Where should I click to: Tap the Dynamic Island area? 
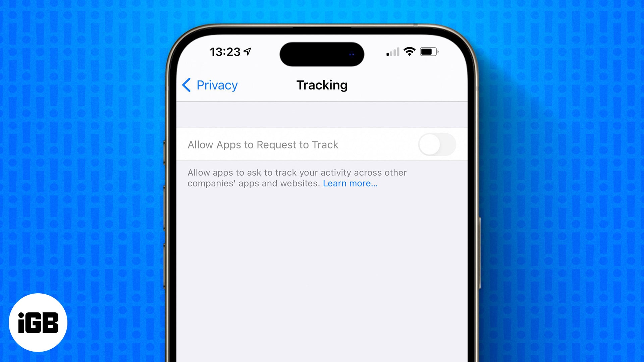[322, 54]
